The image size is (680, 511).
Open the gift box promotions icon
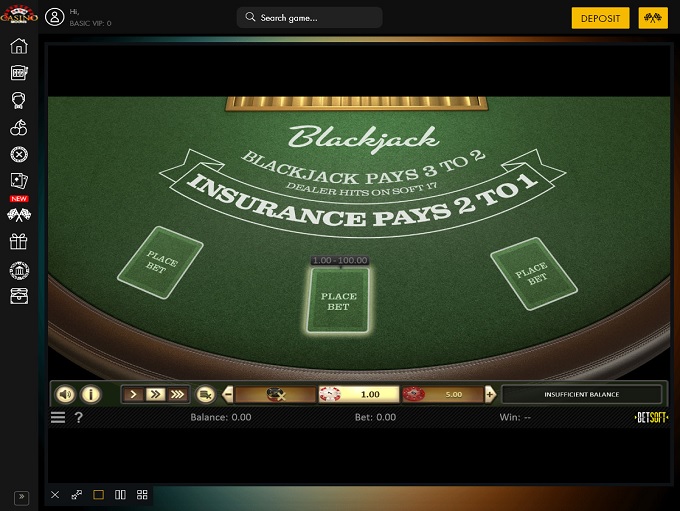(18, 241)
